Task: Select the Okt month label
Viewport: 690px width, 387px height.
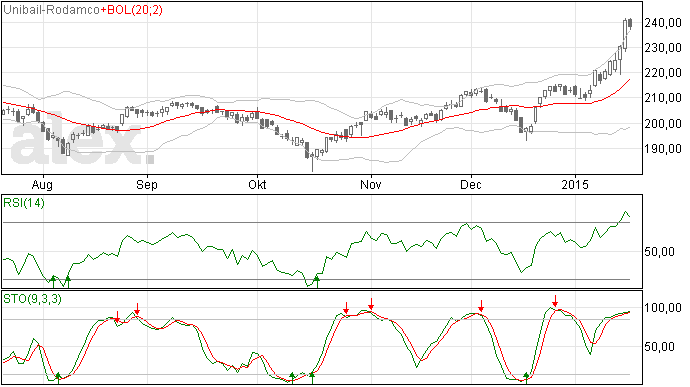Action: (257, 184)
